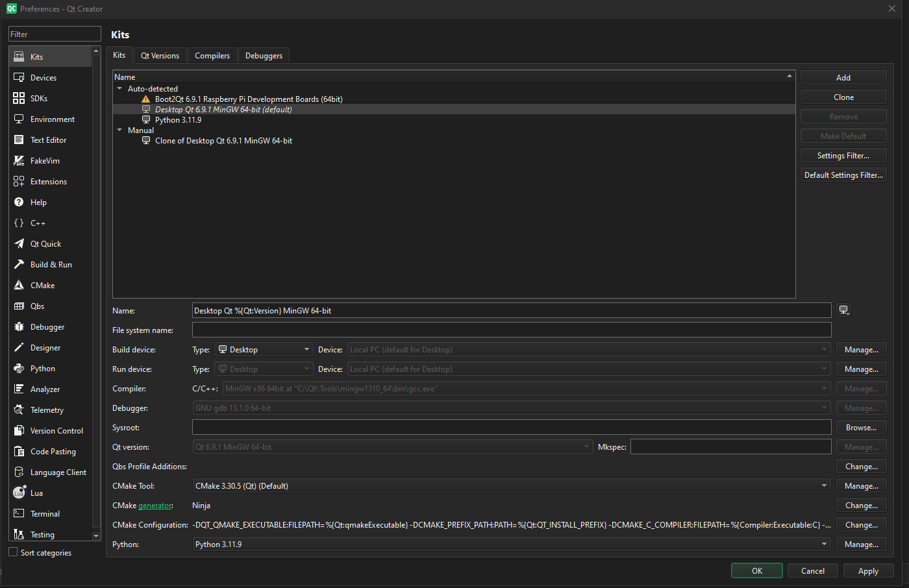Collapse the Auto-detected kits group
Image resolution: width=909 pixels, height=588 pixels.
(119, 89)
